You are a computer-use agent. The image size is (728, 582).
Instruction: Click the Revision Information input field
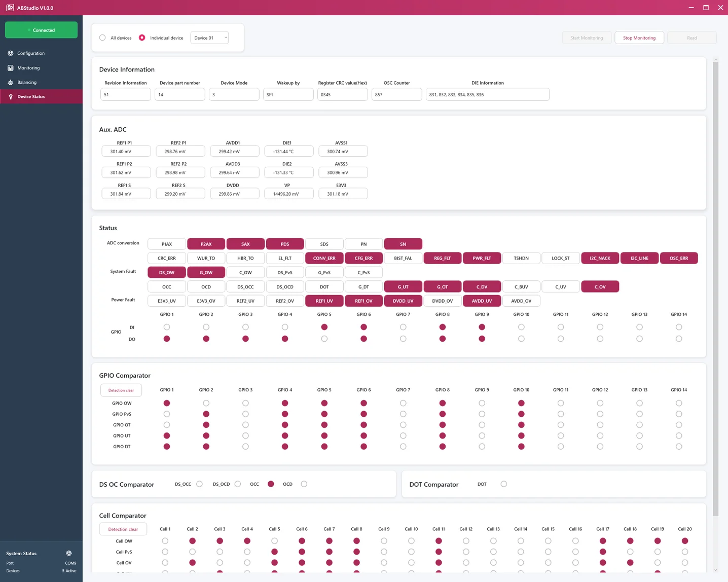coord(125,94)
